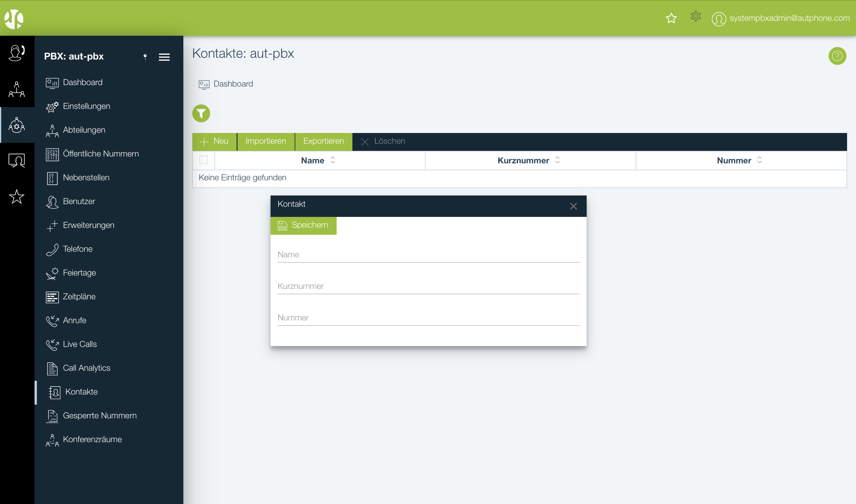This screenshot has height=504, width=856.
Task: Toggle the select-all checkbox in table header
Action: point(204,160)
